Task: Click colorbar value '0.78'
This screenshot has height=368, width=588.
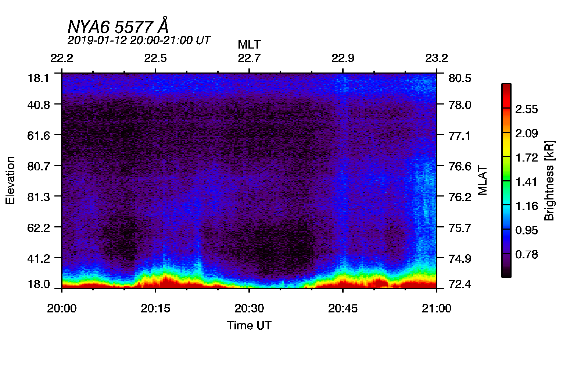Action: (x=527, y=254)
